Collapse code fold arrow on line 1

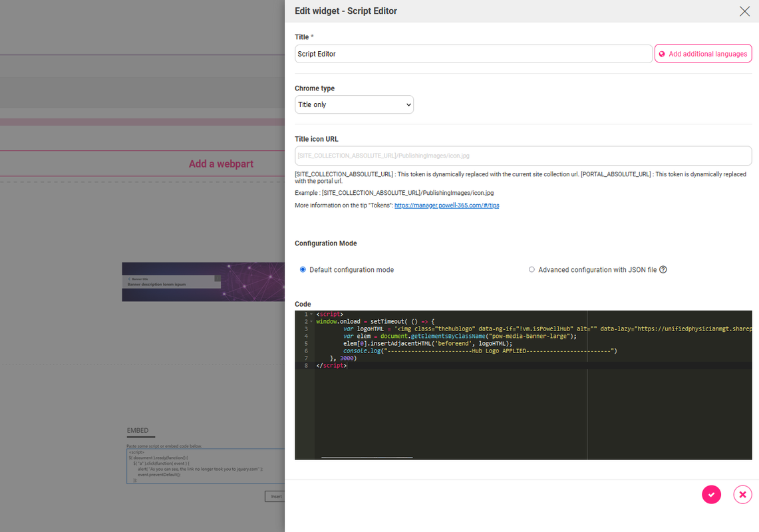[311, 314]
